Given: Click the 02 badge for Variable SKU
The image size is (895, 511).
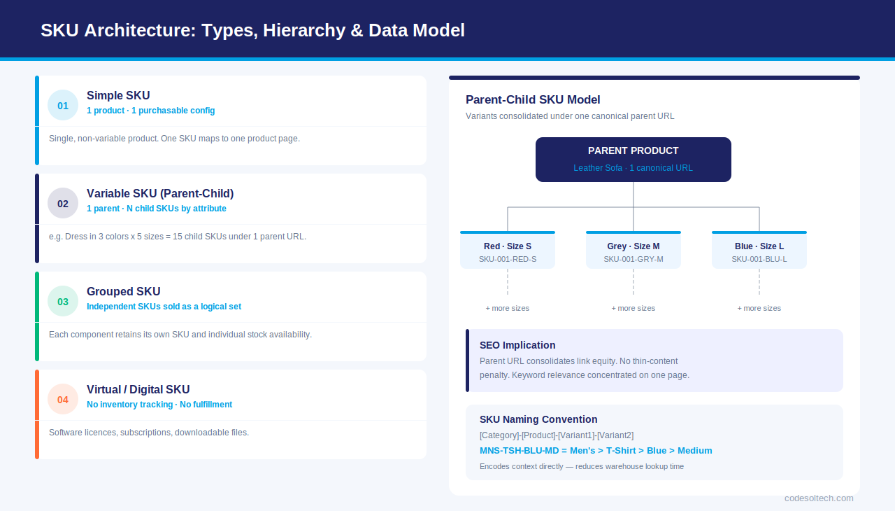Looking at the screenshot, I should click(x=63, y=203).
